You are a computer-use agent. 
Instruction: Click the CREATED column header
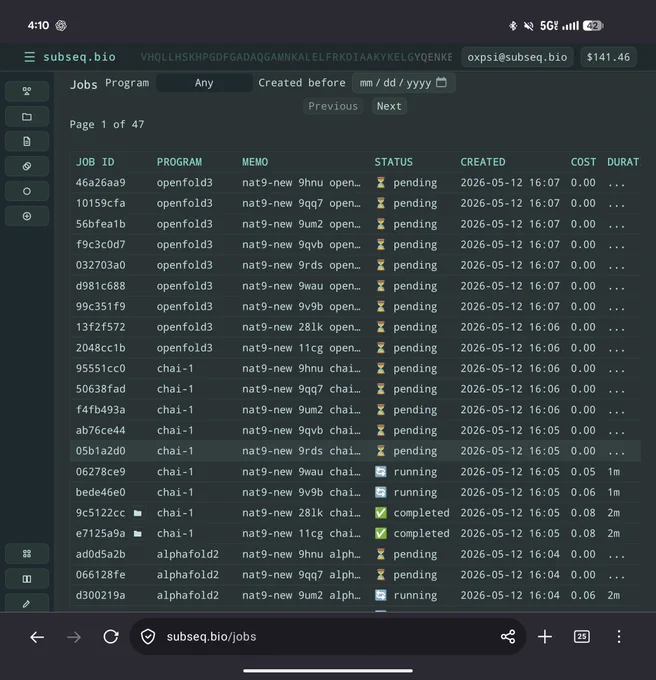(483, 162)
